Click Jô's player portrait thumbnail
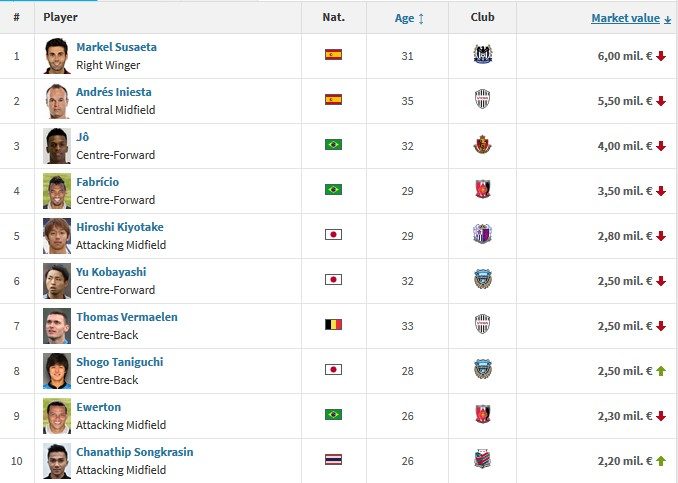This screenshot has width=678, height=483. coord(57,146)
